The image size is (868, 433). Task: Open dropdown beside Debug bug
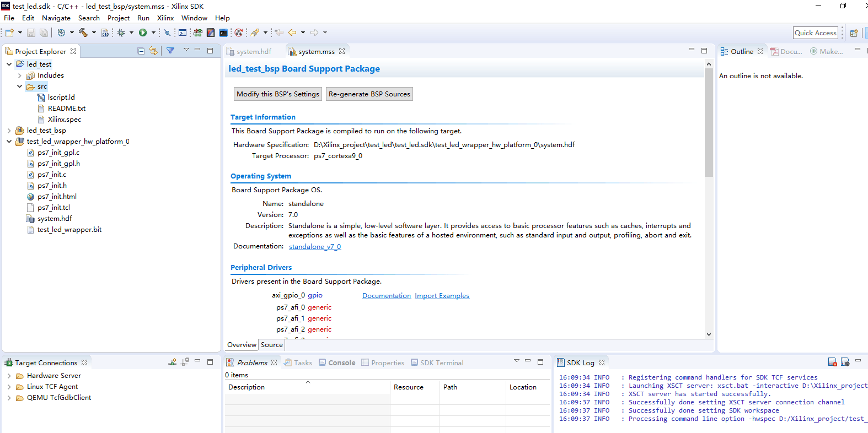click(x=131, y=33)
